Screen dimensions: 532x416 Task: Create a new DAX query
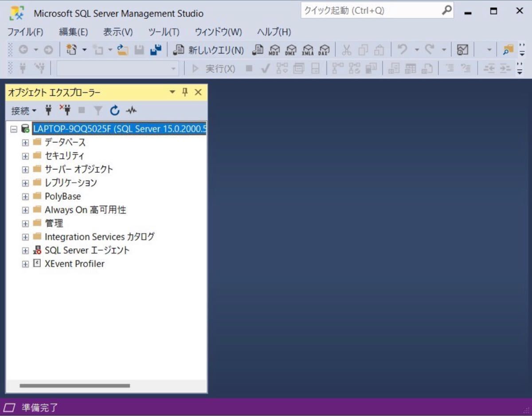[x=325, y=50]
